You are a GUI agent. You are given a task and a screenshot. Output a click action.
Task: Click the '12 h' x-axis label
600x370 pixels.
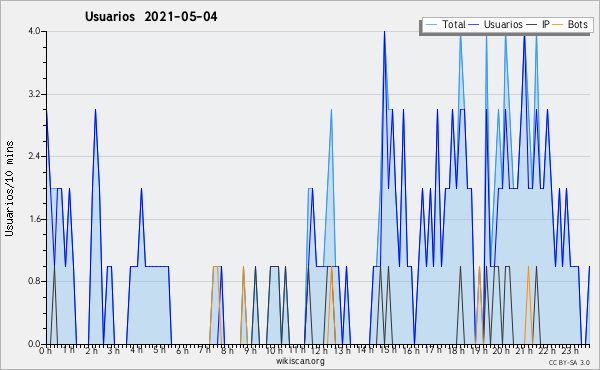point(319,350)
